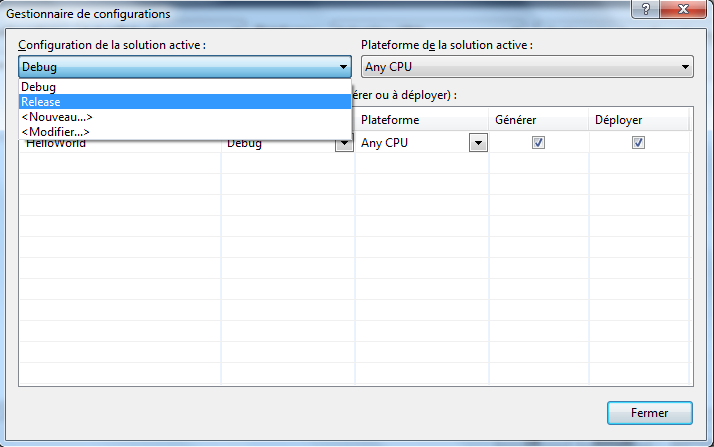
Task: Click the Fermer button
Action: click(x=649, y=412)
